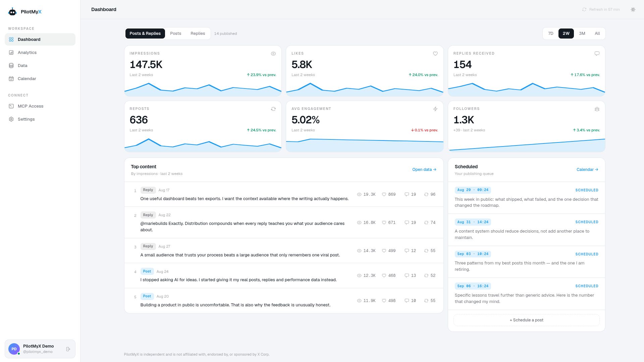Toggle the light/dark theme sun icon
Image resolution: width=644 pixels, height=362 pixels.
633,9
